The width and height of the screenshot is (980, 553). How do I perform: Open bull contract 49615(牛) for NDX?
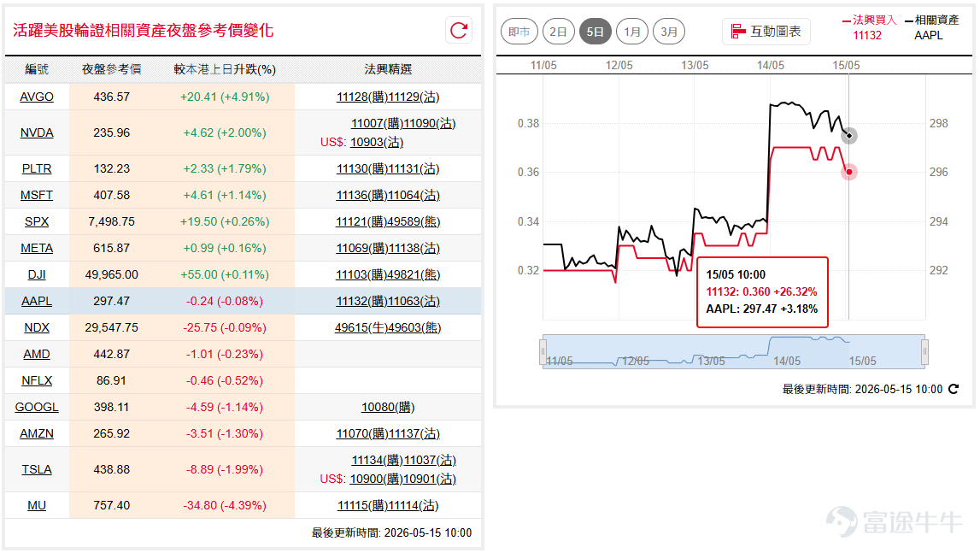361,328
